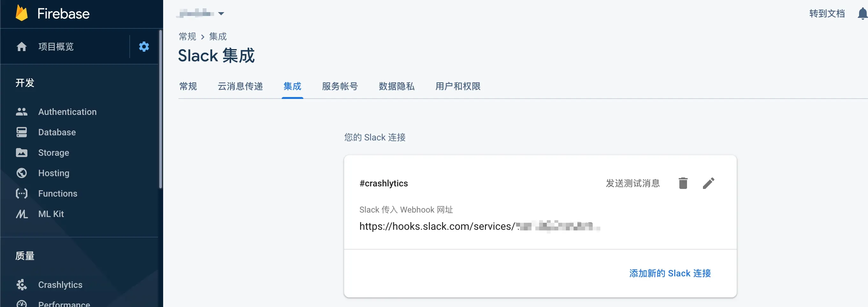Go to Storage in sidebar
Image resolution: width=868 pixels, height=307 pixels.
pyautogui.click(x=54, y=153)
